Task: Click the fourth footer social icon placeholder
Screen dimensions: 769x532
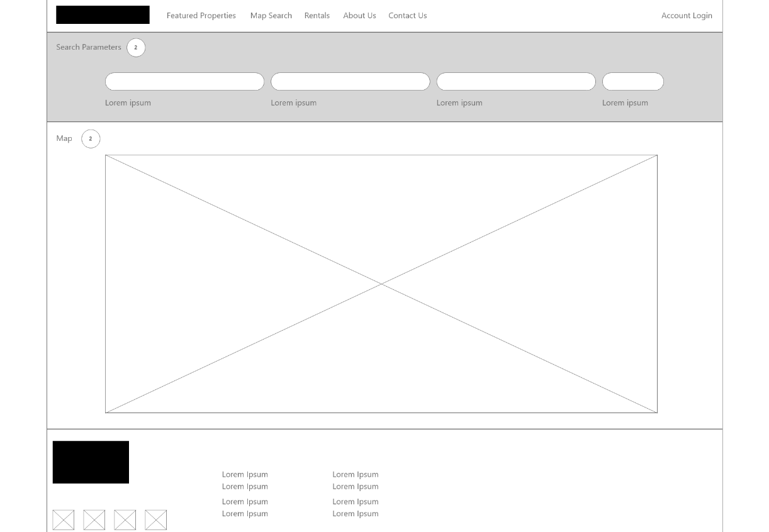Action: [155, 520]
